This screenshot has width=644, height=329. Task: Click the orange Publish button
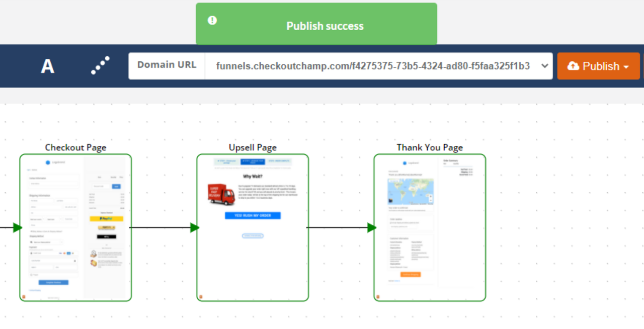coord(594,66)
